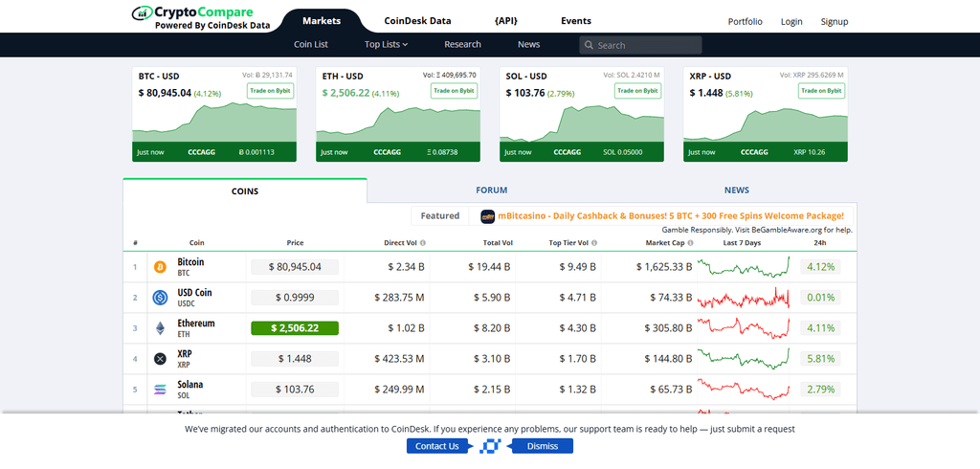980x469 pixels.
Task: Click Bitcoin market cap $ 1,625.33 B
Action: tap(664, 267)
